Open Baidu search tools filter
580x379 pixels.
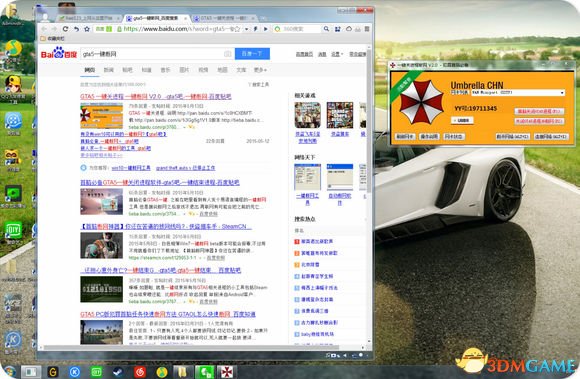259,85
